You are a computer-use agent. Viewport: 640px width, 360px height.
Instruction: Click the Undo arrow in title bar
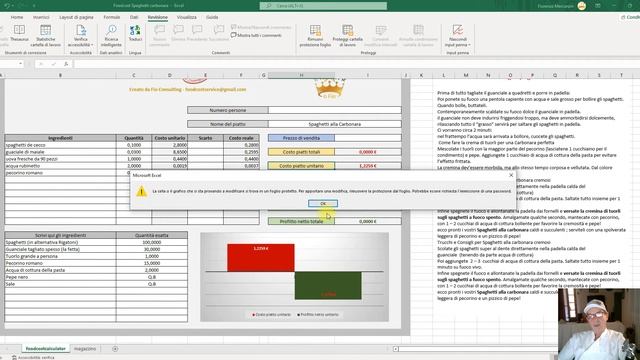[7, 6]
